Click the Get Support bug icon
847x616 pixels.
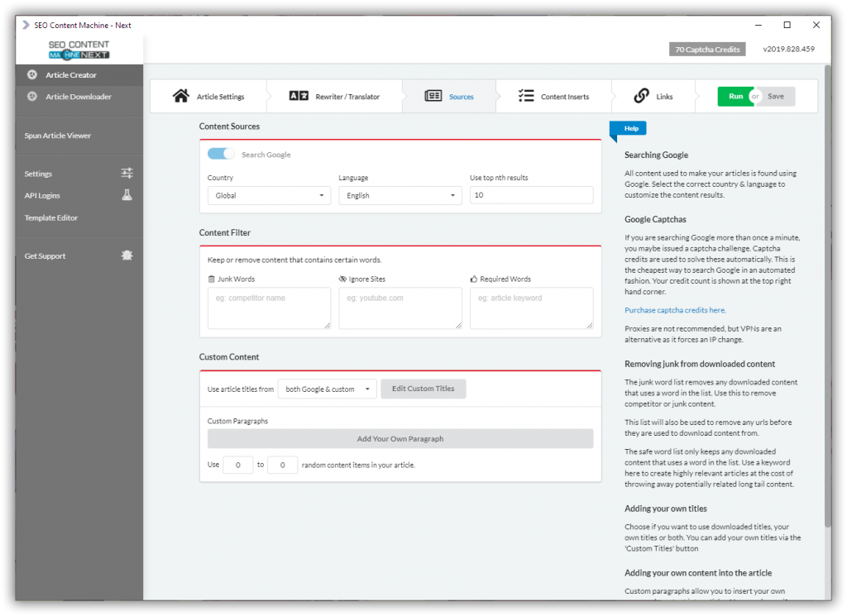tap(127, 255)
